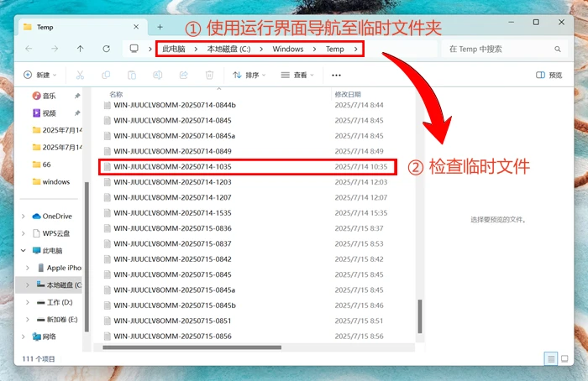Click the Delete trash icon
The height and width of the screenshot is (381, 588).
tap(209, 75)
